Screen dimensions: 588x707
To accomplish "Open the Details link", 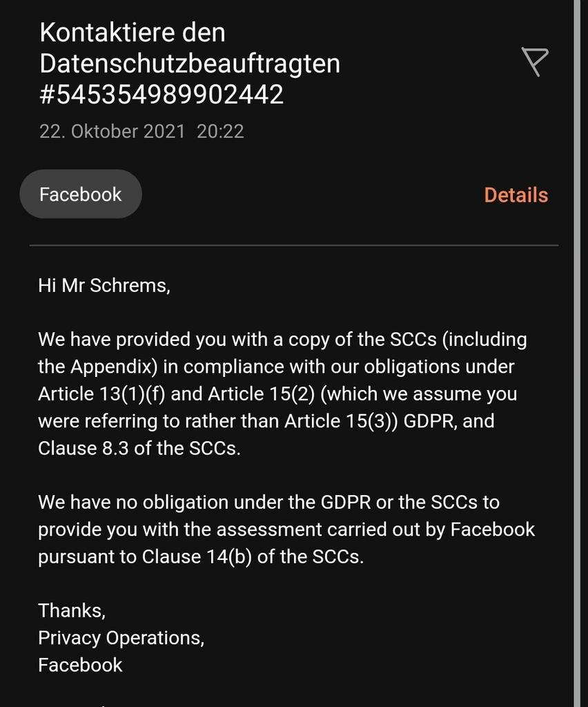I will (516, 195).
